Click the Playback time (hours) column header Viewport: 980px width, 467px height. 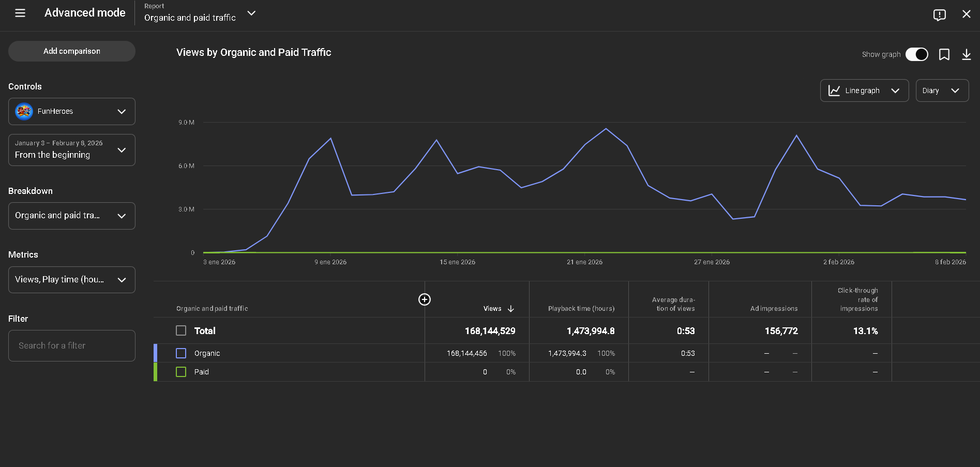(581, 309)
